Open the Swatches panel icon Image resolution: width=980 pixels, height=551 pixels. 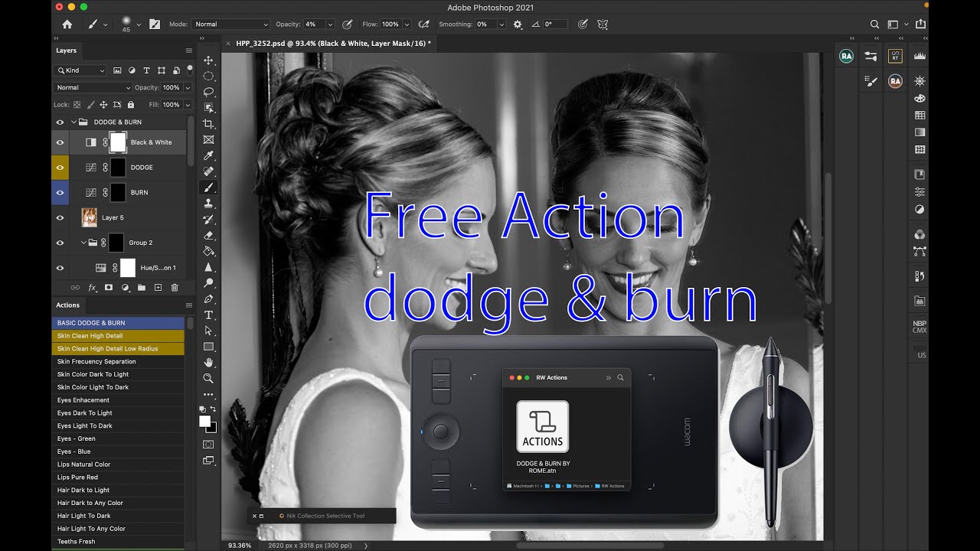point(920,116)
